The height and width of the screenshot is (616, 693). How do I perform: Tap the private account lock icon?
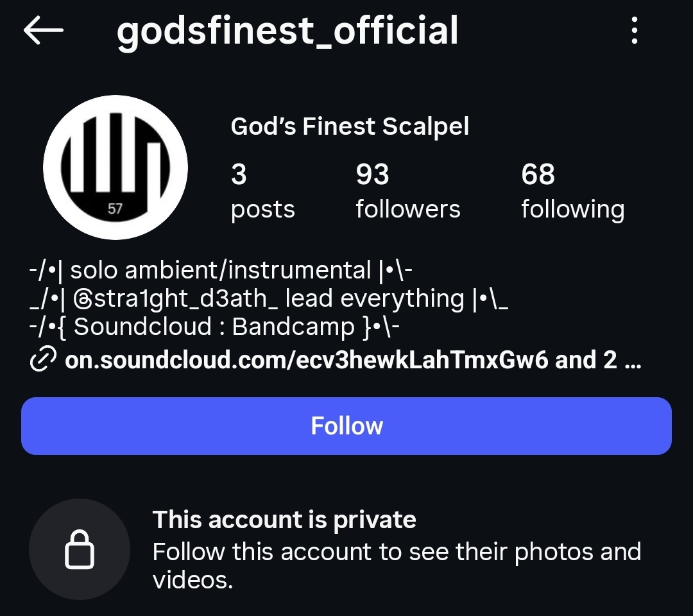point(80,549)
